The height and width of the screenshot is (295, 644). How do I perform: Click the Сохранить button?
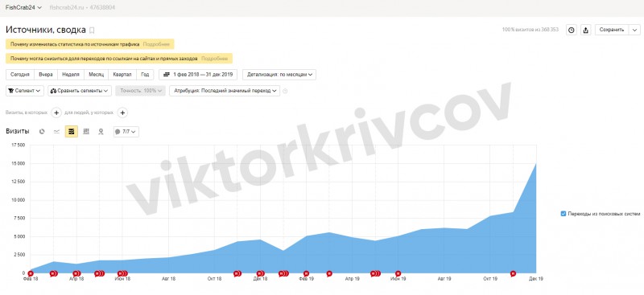612,30
